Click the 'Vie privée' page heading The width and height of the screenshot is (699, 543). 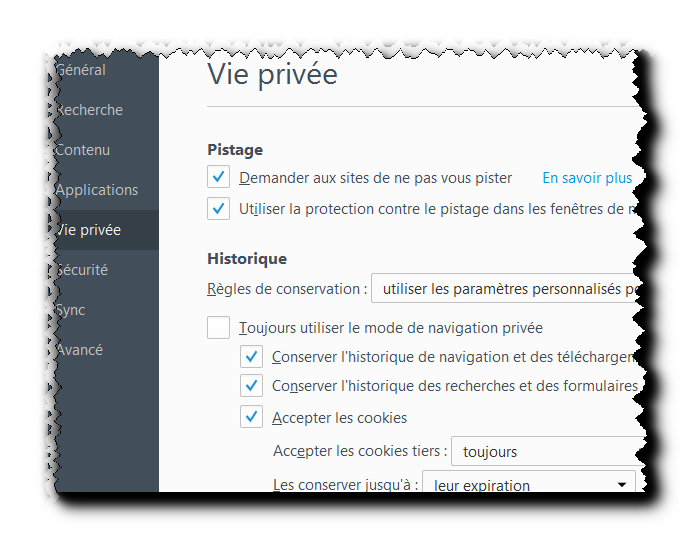(272, 74)
